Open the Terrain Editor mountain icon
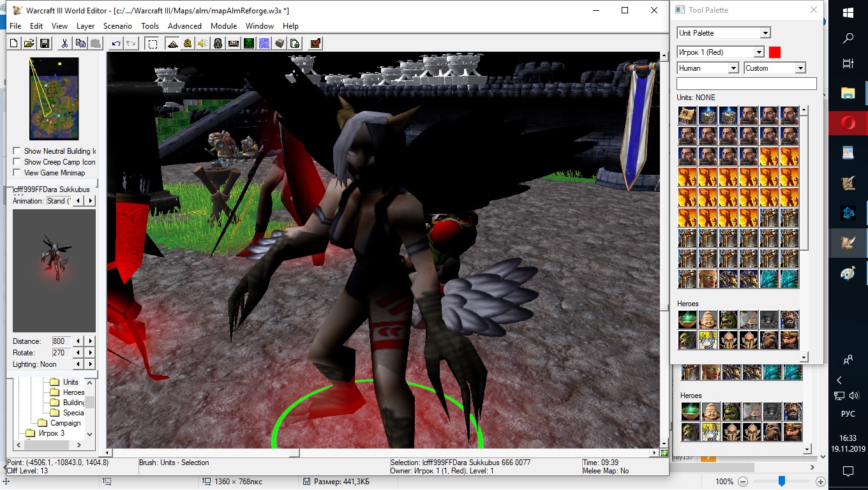This screenshot has width=868, height=490. (172, 43)
